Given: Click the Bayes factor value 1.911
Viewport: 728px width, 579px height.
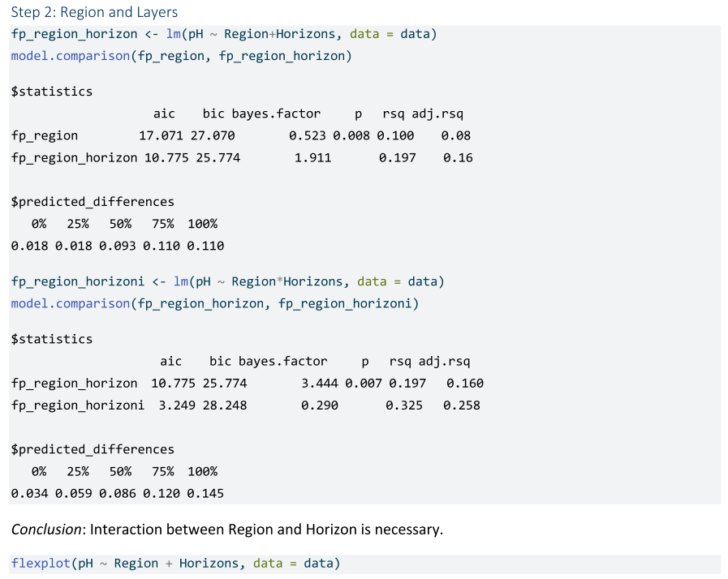Looking at the screenshot, I should [x=312, y=157].
